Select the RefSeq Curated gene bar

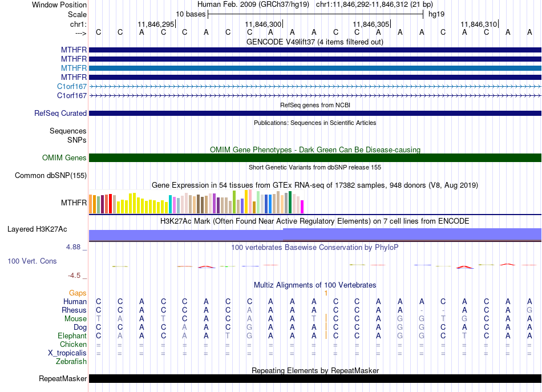coord(315,114)
